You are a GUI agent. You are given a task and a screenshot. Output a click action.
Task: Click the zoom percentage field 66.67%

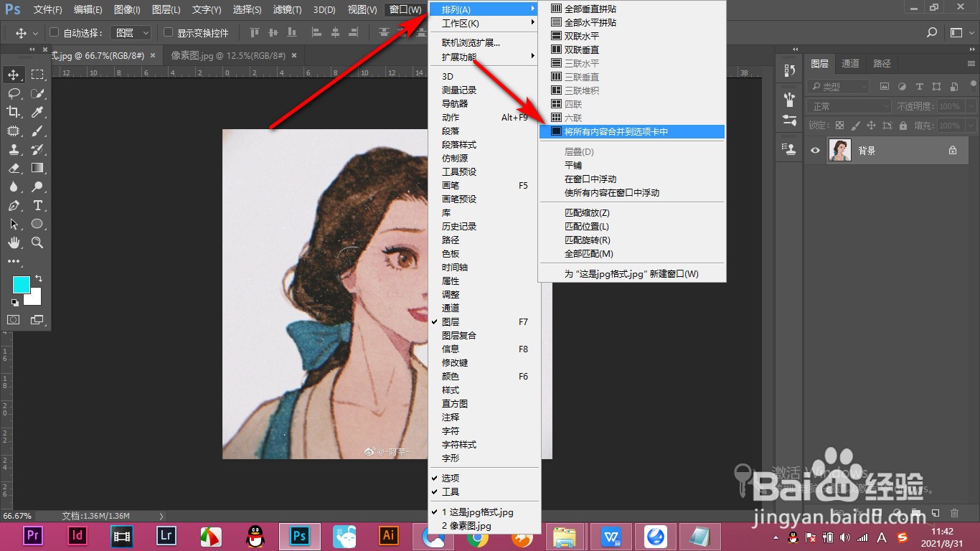pyautogui.click(x=18, y=516)
